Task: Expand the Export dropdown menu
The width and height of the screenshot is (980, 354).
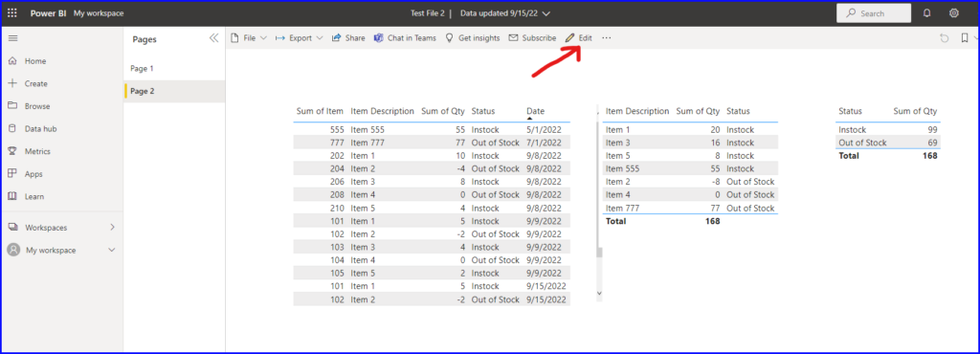Action: pyautogui.click(x=300, y=38)
